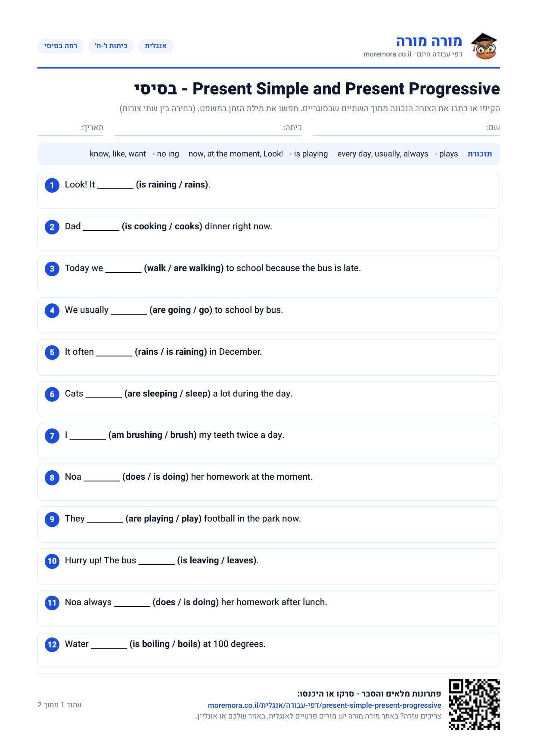
Task: Click the blank after "Hurry up! The bus"
Action: (157, 561)
